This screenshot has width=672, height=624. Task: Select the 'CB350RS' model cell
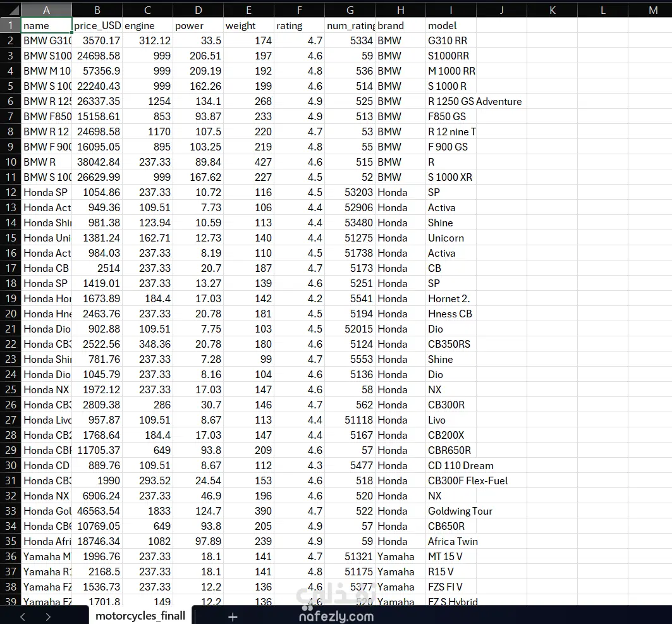[x=451, y=344]
